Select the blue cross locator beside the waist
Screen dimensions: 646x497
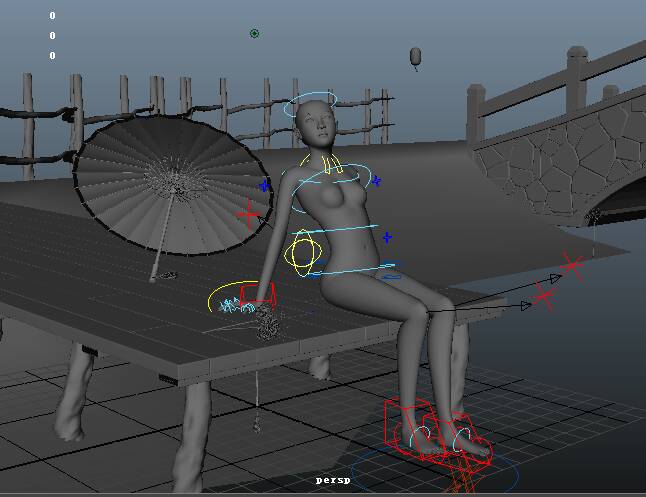(387, 237)
